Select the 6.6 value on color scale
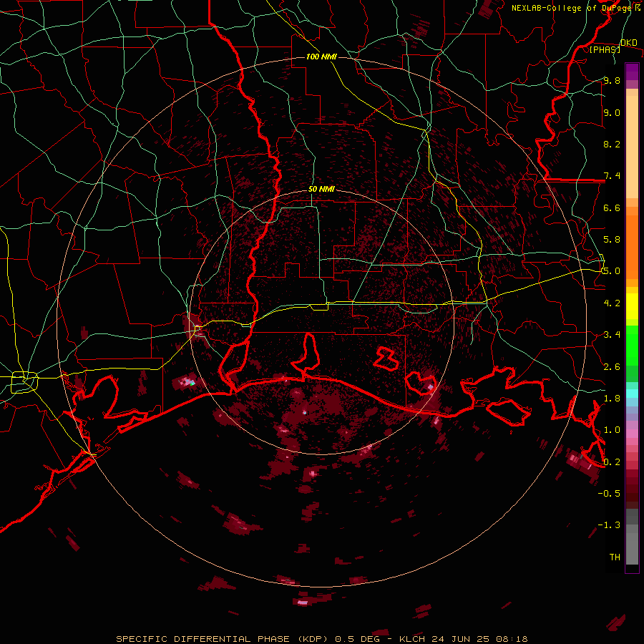The width and height of the screenshot is (644, 644). 612,208
